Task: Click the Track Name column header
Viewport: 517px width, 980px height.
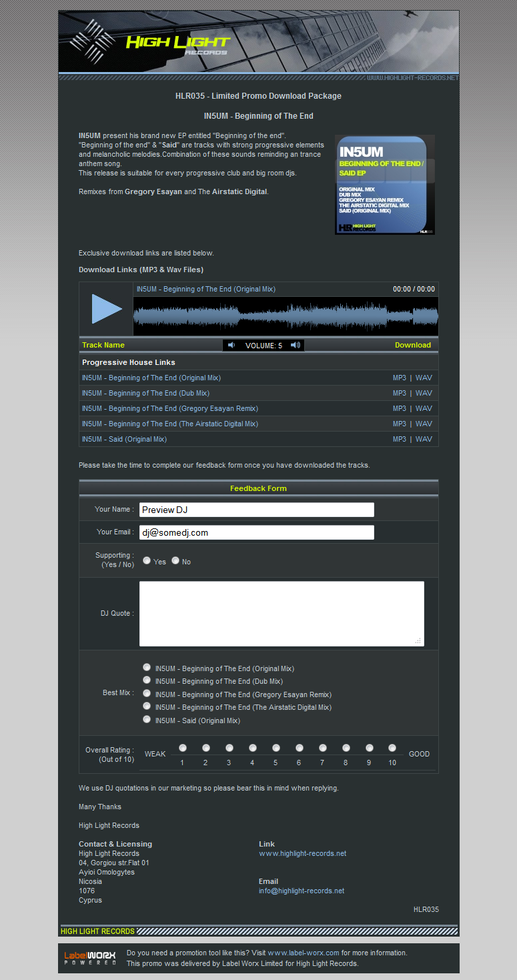Action: coord(103,345)
